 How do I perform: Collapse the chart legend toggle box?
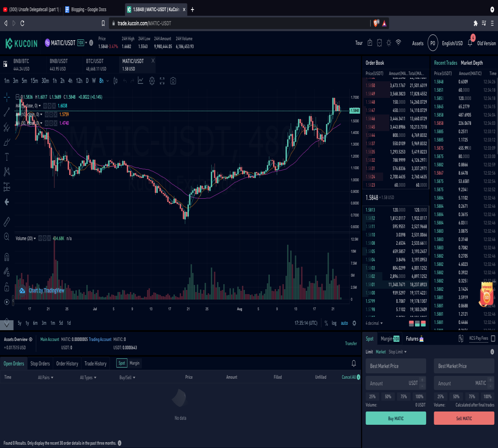(17, 97)
